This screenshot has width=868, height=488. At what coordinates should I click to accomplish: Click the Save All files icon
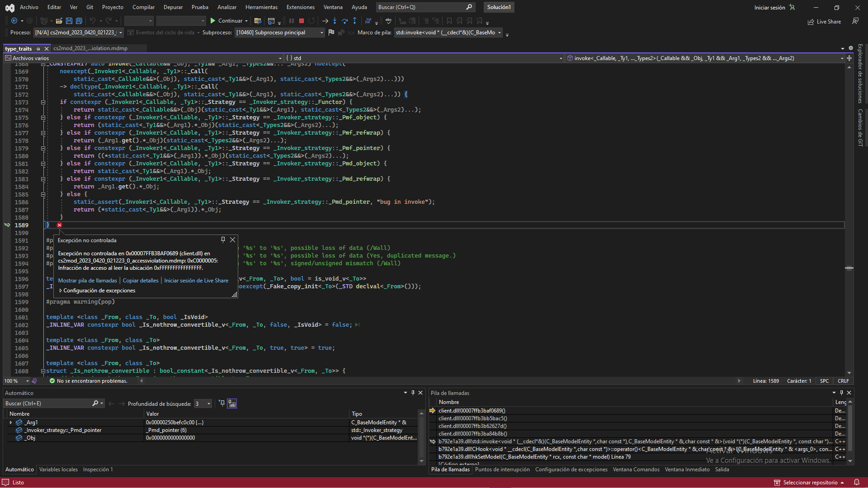(x=79, y=21)
